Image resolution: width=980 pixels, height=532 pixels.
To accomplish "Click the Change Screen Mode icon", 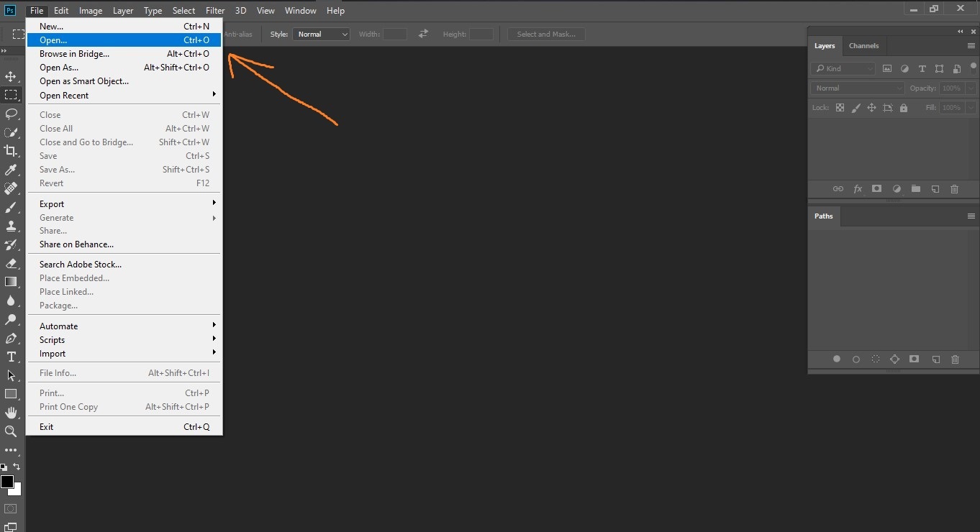I will point(11,527).
